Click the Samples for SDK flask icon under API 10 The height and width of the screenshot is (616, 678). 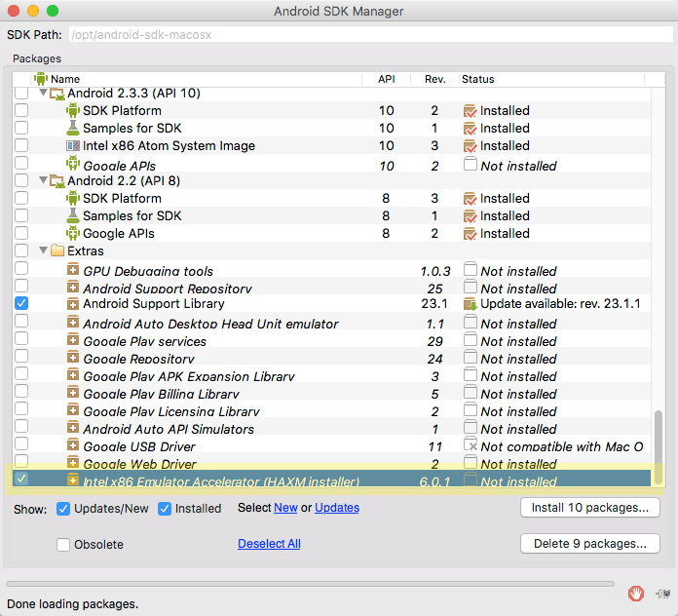pyautogui.click(x=73, y=128)
